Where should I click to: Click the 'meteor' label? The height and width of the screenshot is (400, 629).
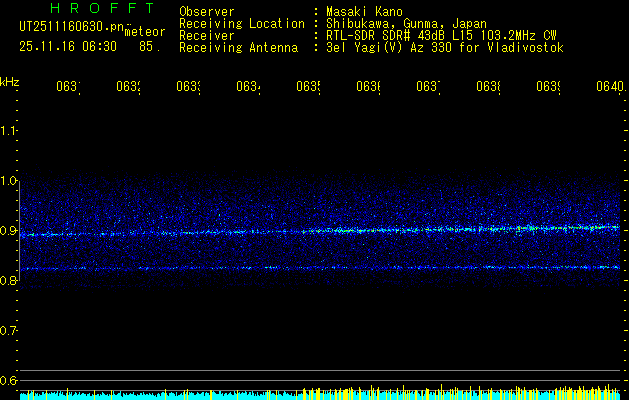pos(145,32)
